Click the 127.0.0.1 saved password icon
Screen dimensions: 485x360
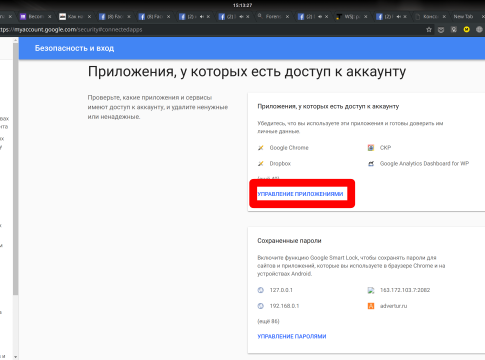(x=261, y=290)
